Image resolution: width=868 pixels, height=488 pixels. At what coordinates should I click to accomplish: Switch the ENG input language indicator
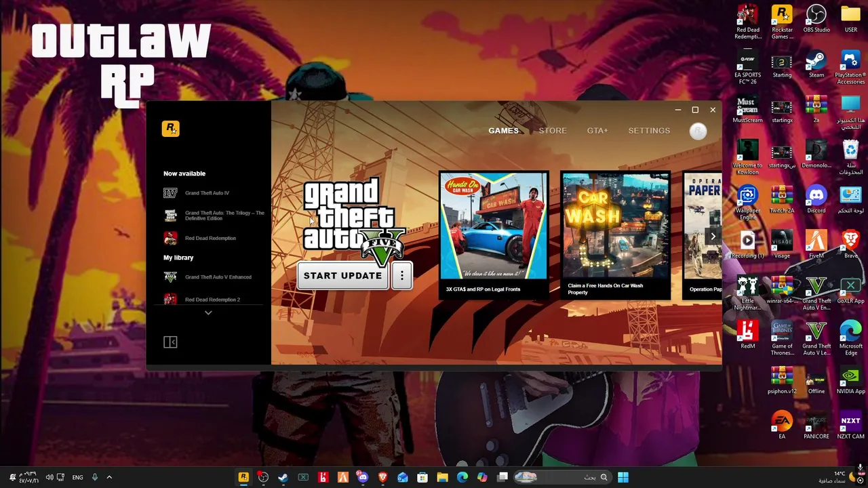tap(77, 477)
